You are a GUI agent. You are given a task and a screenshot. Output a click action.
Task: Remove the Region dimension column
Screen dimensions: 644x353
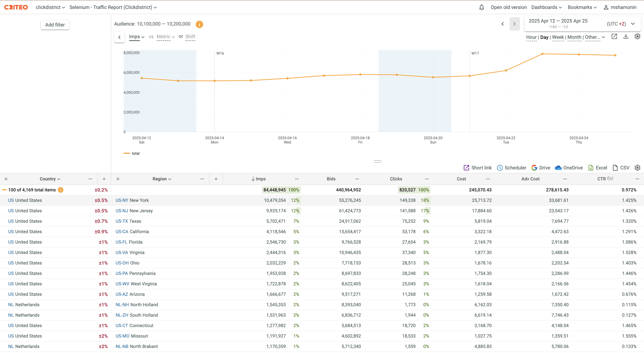118,179
